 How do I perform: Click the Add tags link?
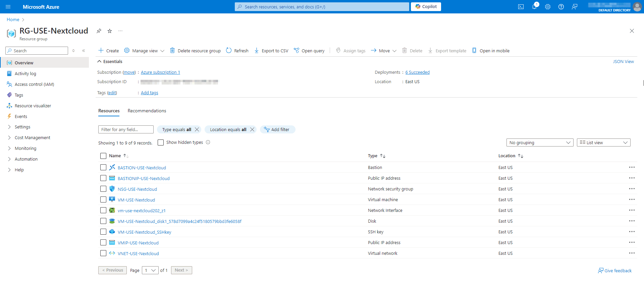pyautogui.click(x=150, y=93)
